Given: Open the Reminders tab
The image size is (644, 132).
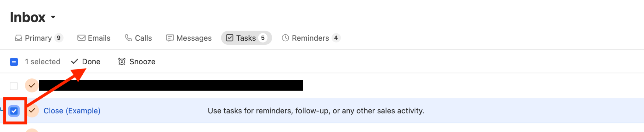Looking at the screenshot, I should [x=310, y=38].
